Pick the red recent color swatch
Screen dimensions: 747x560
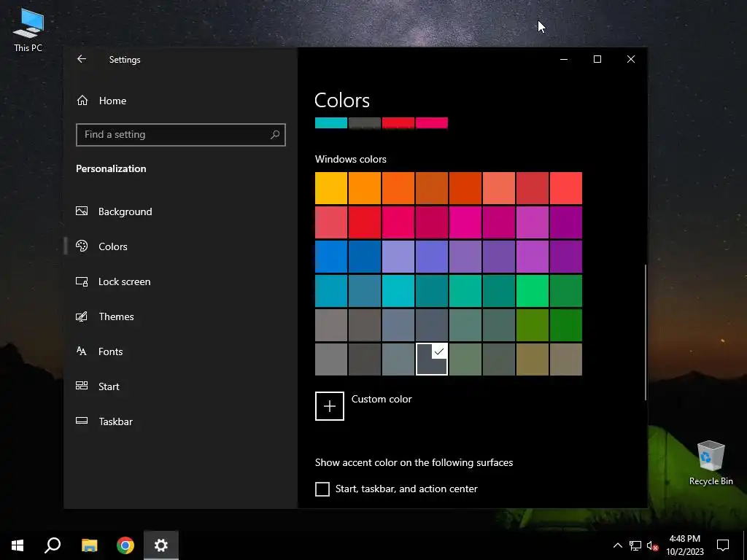[x=398, y=122]
